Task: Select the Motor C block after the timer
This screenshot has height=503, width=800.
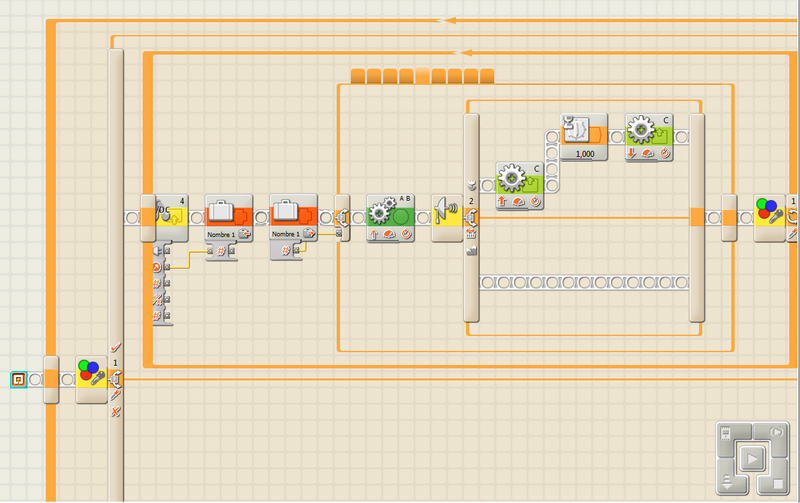Action: coord(648,135)
